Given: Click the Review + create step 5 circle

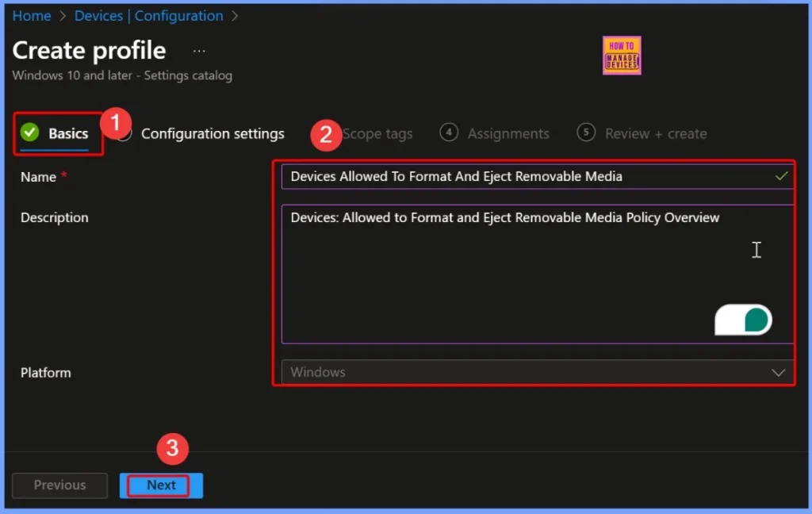Looking at the screenshot, I should (586, 133).
